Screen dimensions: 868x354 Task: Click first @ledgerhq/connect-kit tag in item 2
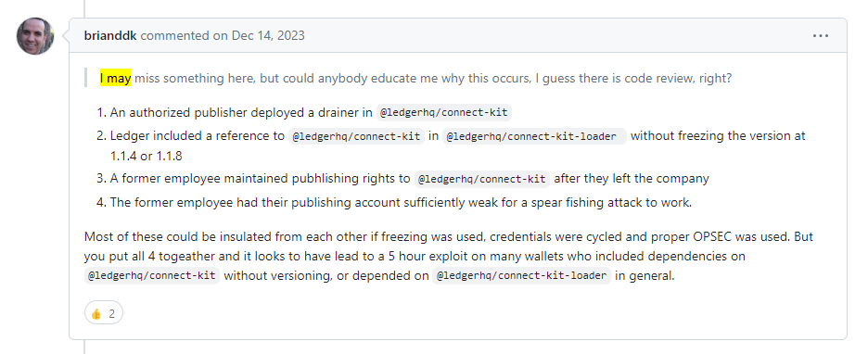coord(356,136)
